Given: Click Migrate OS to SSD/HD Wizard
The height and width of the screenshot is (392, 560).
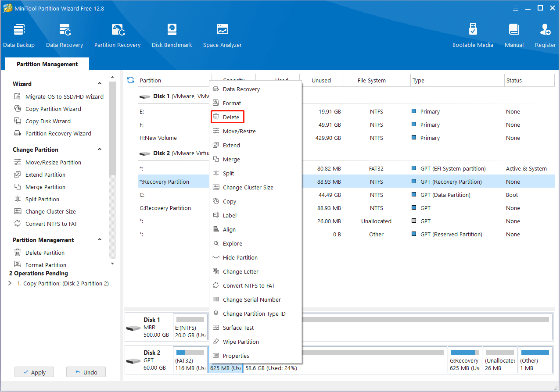Looking at the screenshot, I should [x=64, y=96].
